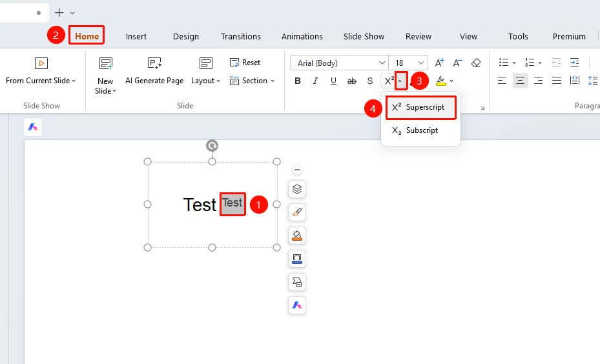This screenshot has width=600, height=364.
Task: Increase font size with A+ icon
Action: pos(440,63)
